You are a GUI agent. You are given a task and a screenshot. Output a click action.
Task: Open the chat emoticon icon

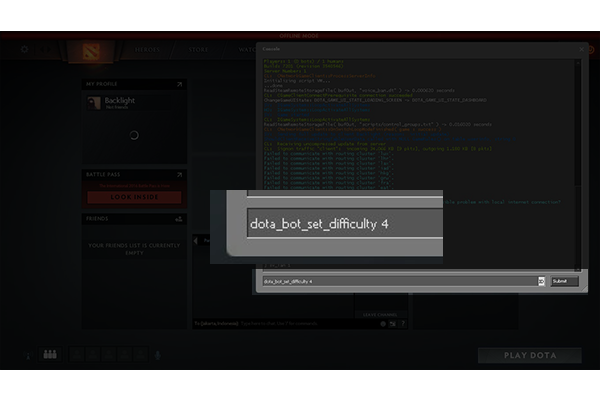[383, 324]
